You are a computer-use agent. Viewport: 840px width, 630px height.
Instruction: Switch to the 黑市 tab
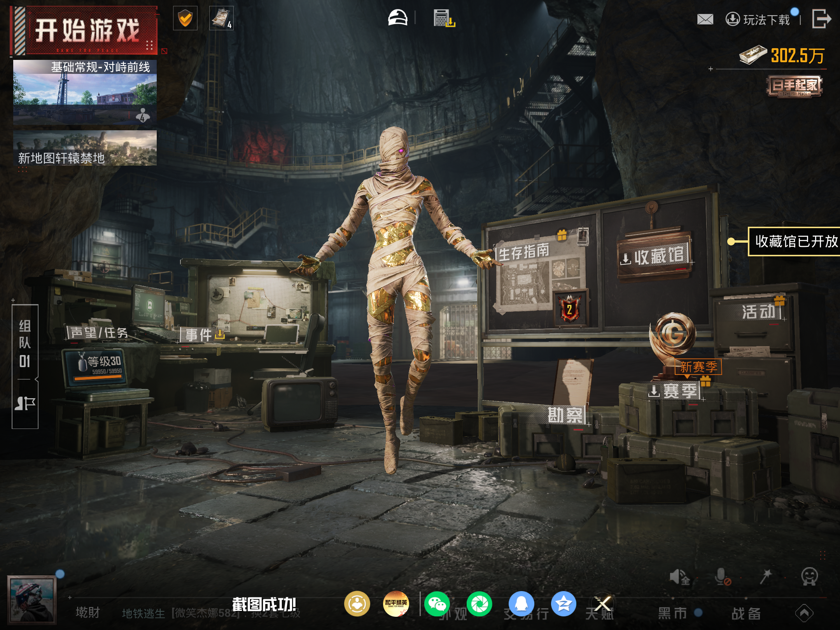pyautogui.click(x=672, y=613)
